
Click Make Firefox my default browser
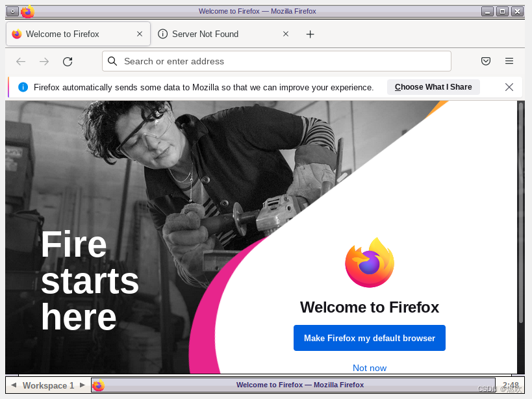point(370,338)
